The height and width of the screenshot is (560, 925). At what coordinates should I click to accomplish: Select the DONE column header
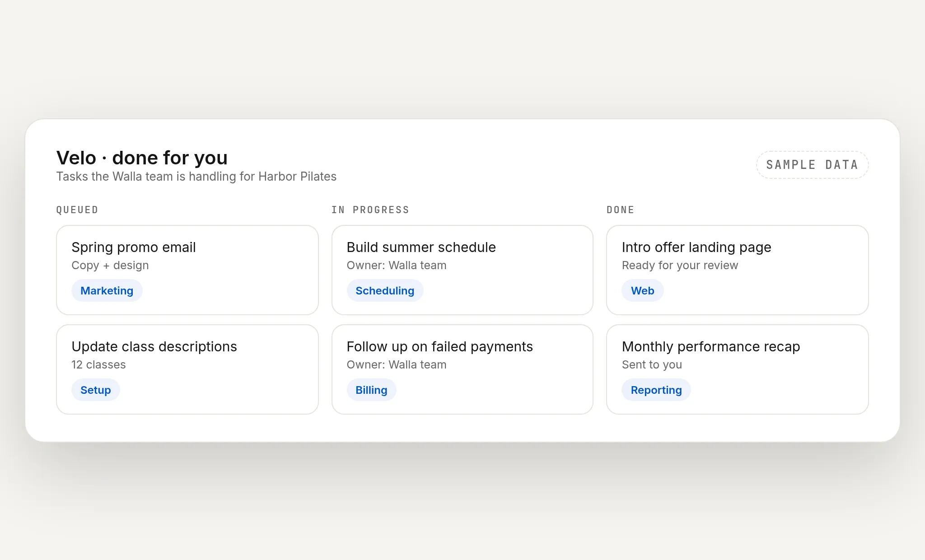click(621, 210)
